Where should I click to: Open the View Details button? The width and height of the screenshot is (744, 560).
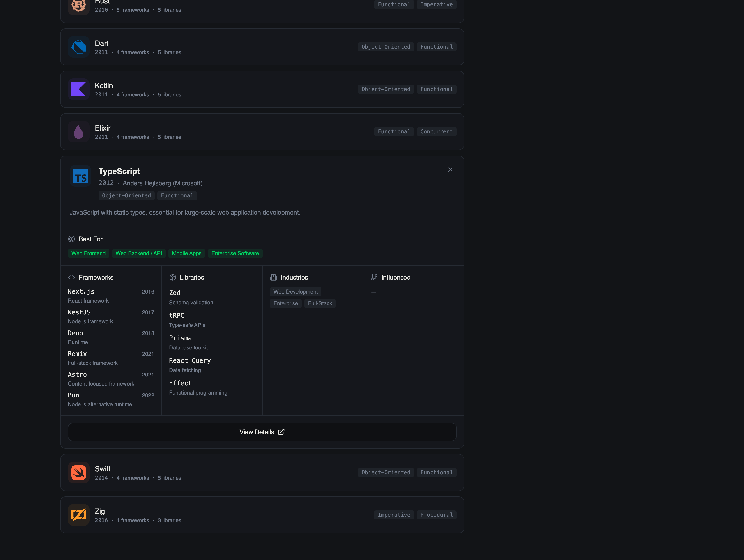coord(262,432)
